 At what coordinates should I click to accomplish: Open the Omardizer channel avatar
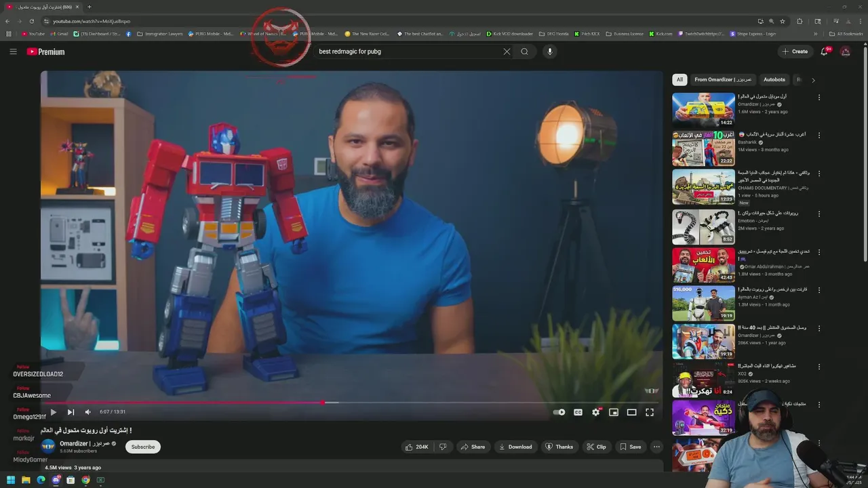point(48,447)
